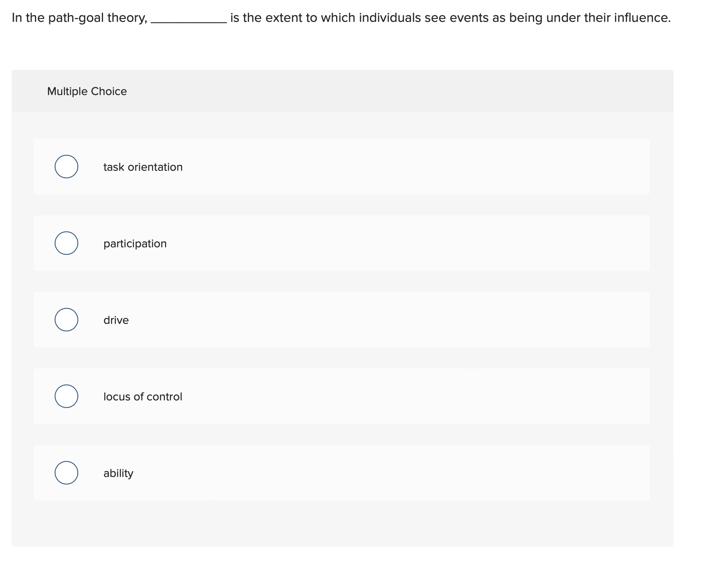710x588 pixels.
Task: Click the "drive" text label
Action: tap(116, 320)
